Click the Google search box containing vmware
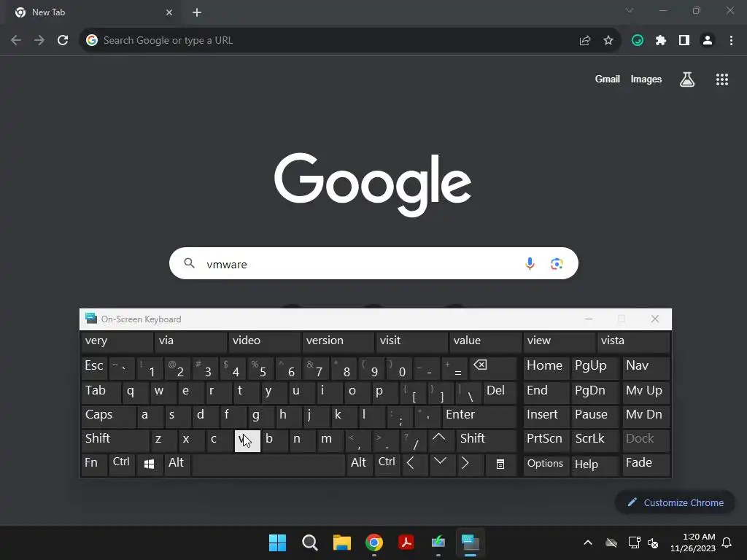The height and width of the screenshot is (560, 747). tap(373, 263)
